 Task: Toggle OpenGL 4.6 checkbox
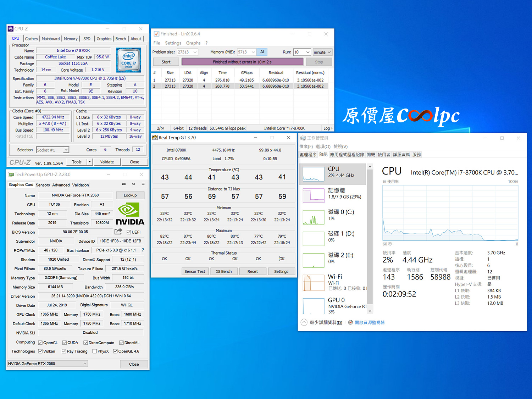coord(115,351)
